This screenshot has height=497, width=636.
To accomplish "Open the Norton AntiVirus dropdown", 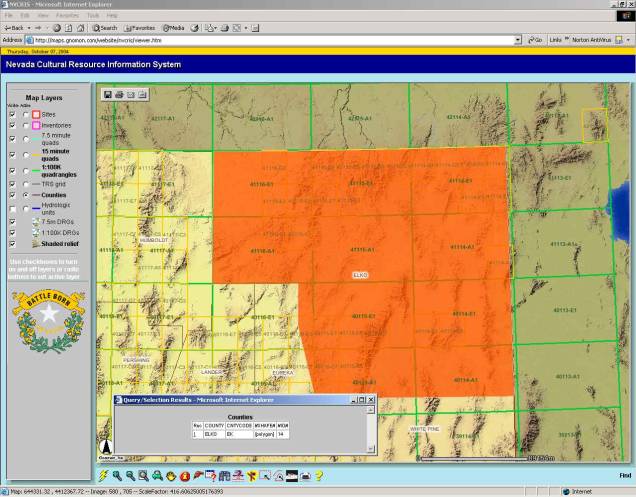I will (x=629, y=40).
